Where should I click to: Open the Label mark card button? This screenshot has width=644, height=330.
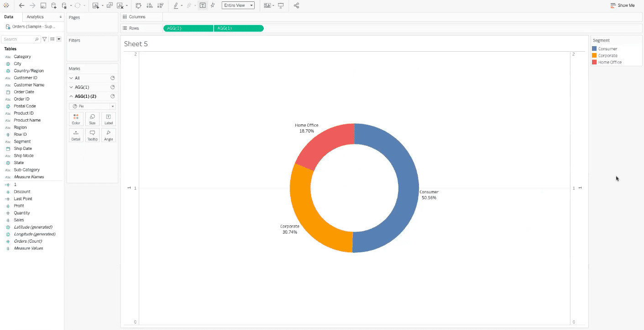click(x=109, y=119)
